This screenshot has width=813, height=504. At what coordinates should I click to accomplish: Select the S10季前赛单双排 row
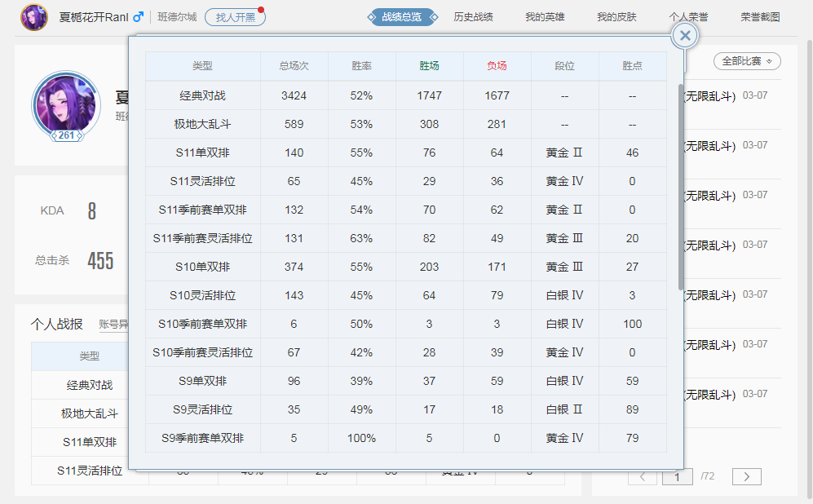tap(406, 324)
